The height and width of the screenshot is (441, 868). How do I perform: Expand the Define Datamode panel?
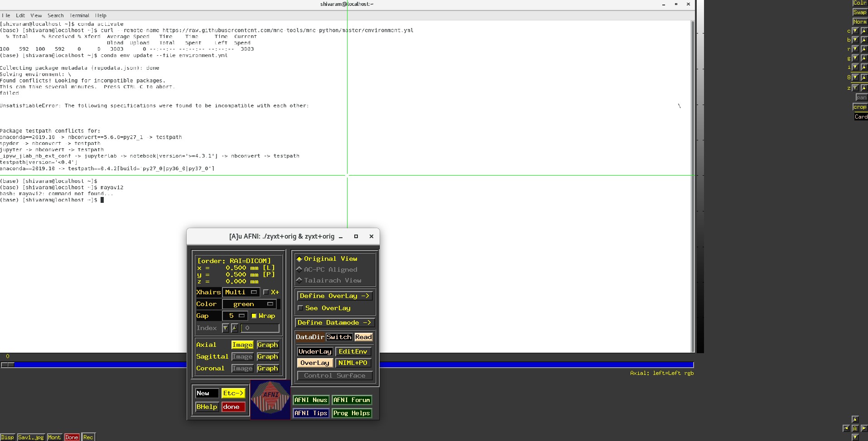click(335, 322)
